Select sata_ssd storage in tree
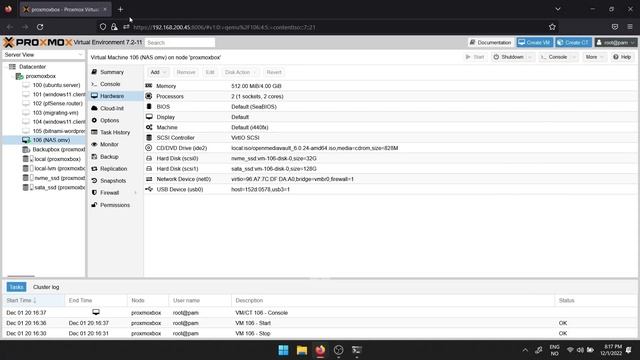 click(x=60, y=187)
